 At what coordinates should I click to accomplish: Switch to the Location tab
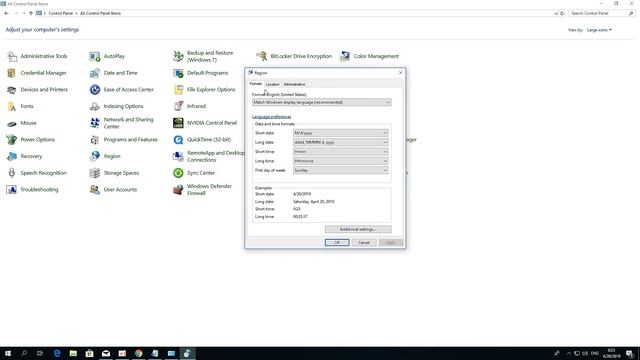tap(272, 84)
